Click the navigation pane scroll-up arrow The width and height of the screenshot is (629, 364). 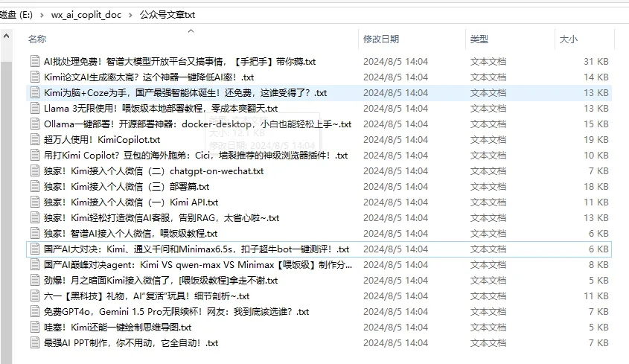6,36
